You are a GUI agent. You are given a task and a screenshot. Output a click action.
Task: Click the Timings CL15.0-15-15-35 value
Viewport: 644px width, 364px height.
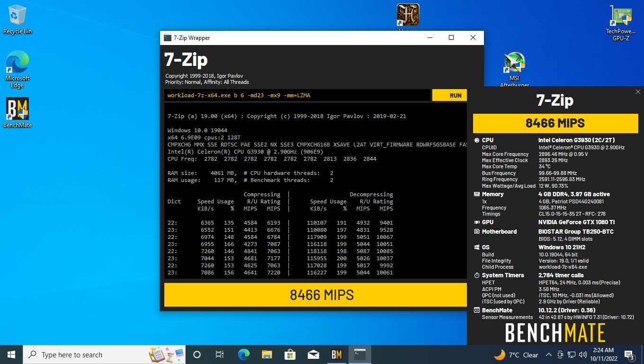572,214
